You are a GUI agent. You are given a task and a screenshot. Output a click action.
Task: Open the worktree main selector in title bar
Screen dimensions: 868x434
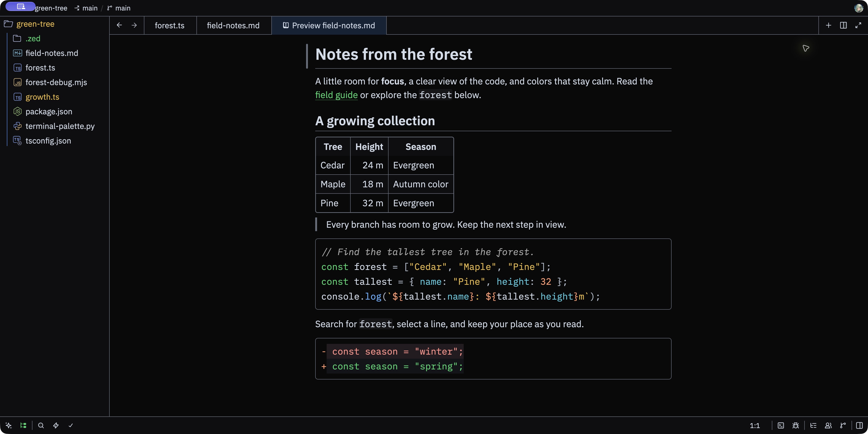point(86,8)
